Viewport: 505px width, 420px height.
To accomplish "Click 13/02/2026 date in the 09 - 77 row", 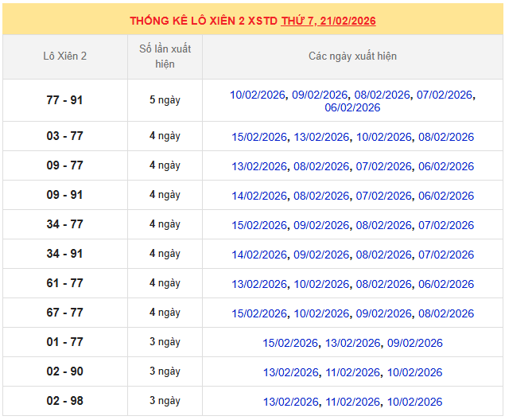I will [x=259, y=166].
